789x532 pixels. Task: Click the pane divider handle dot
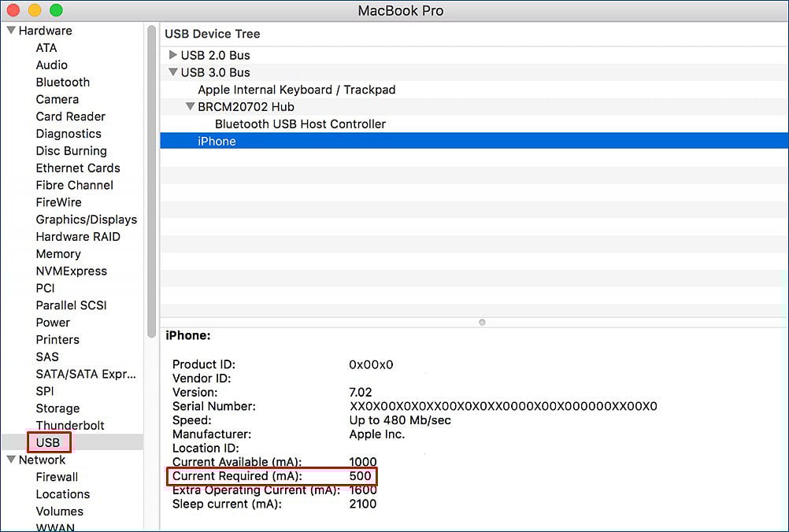point(482,323)
